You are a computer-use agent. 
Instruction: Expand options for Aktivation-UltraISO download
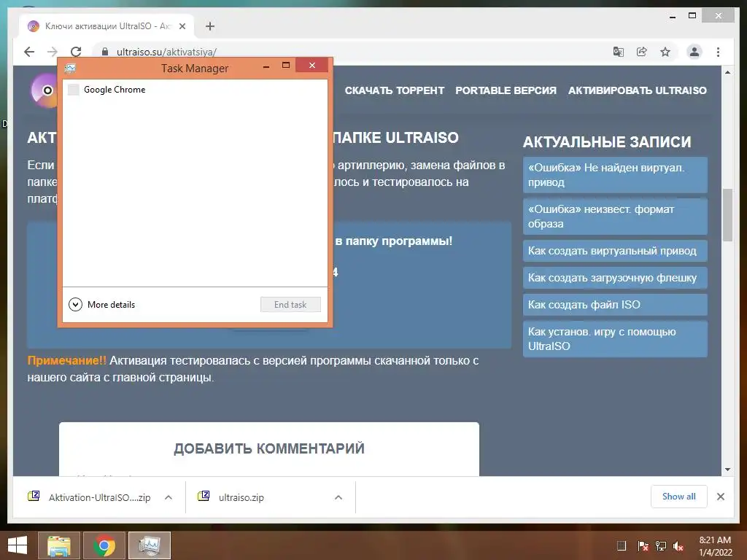point(169,497)
